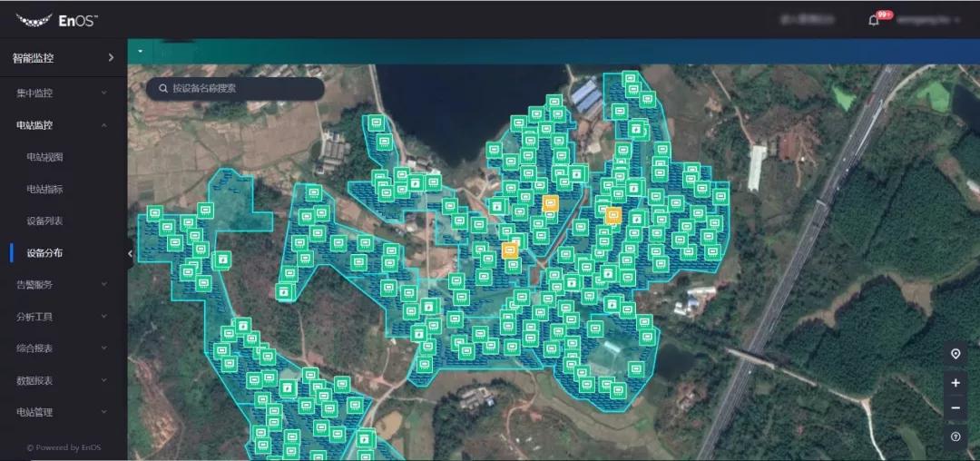Image resolution: width=980 pixels, height=461 pixels.
Task: Click the notification bell icon
Action: [x=874, y=20]
